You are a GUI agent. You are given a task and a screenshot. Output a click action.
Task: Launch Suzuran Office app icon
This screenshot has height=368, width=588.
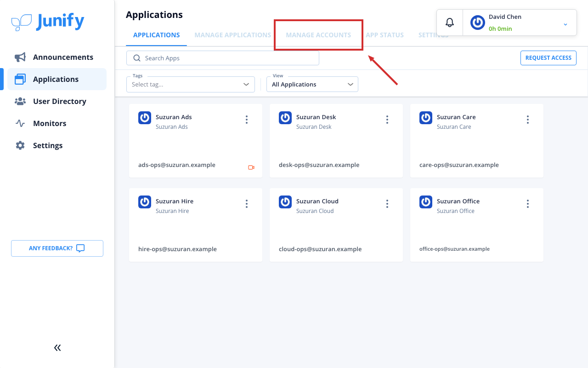[x=426, y=202]
